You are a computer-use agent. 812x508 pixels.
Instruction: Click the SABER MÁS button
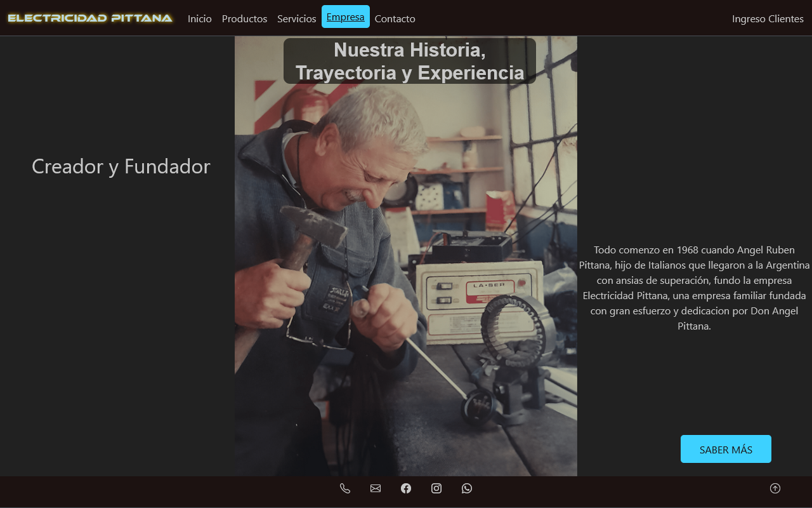726,449
